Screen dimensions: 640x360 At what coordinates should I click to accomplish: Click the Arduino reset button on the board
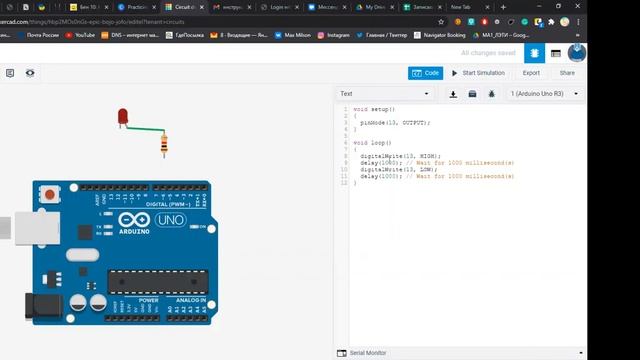pyautogui.click(x=50, y=194)
